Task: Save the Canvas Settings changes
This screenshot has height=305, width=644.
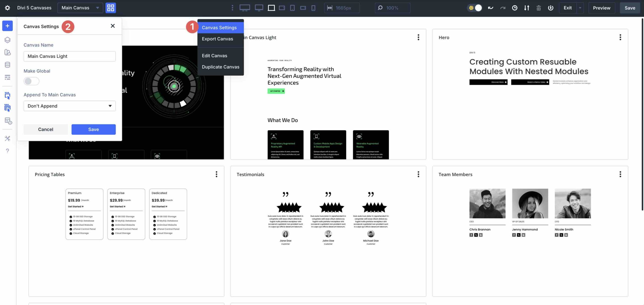Action: [93, 129]
